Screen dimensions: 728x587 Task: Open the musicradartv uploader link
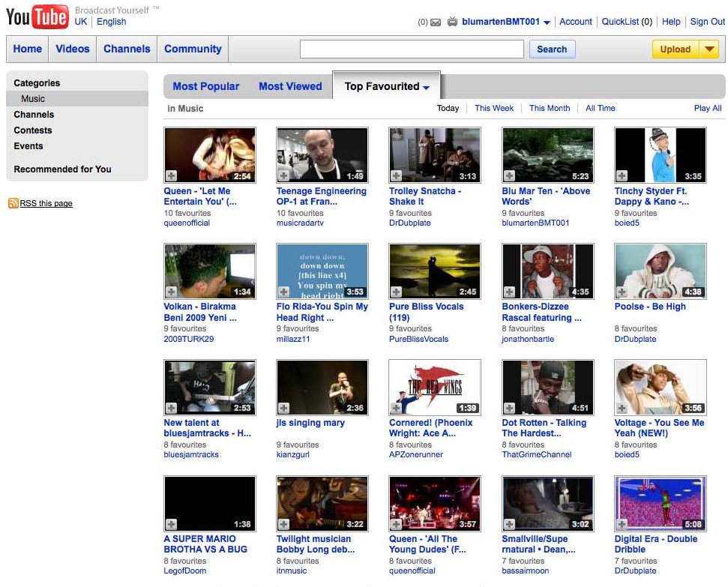(300, 223)
